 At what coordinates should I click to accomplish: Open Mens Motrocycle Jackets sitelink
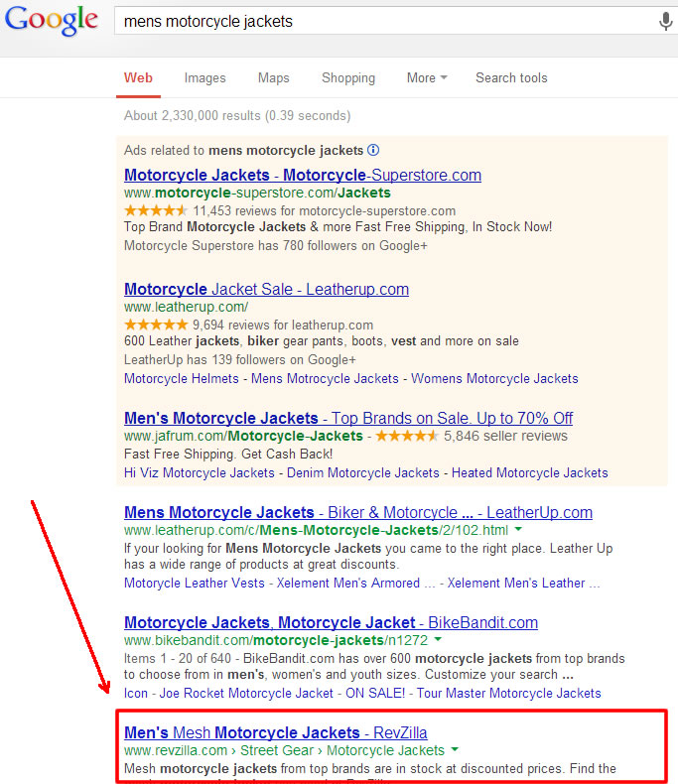(x=325, y=378)
